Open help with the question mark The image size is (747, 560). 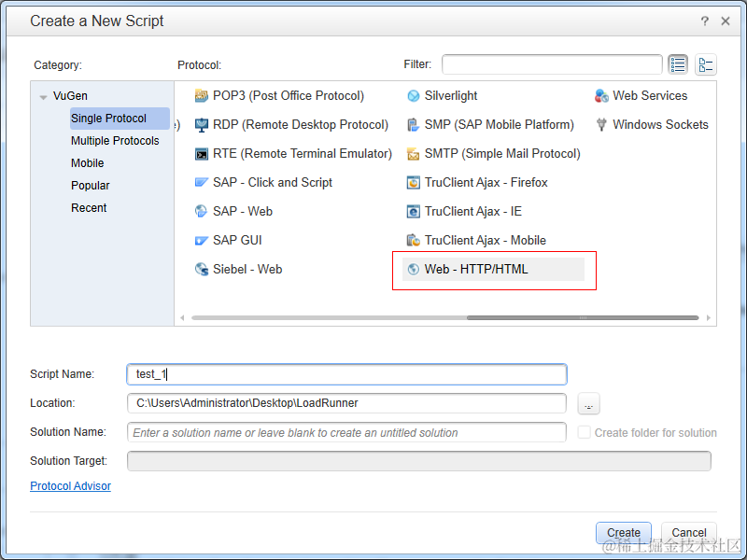coord(705,21)
